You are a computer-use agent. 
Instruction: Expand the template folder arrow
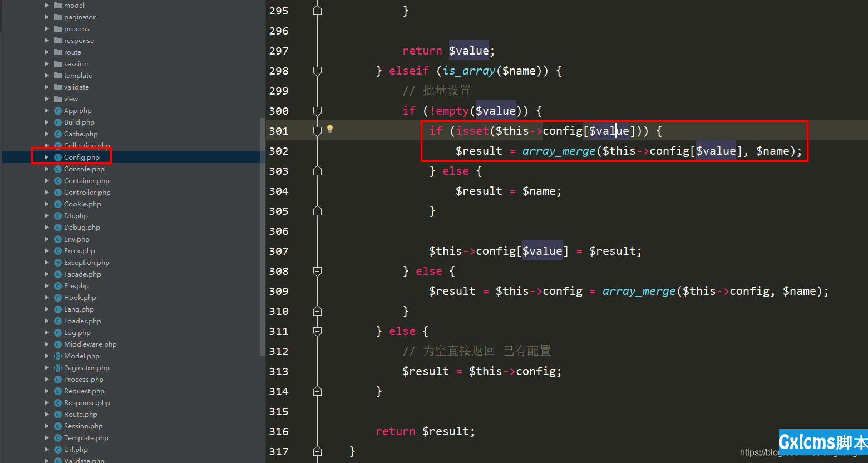click(47, 76)
